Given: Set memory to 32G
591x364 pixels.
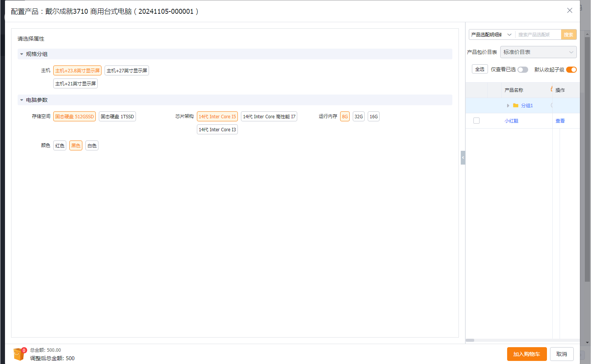Looking at the screenshot, I should 359,117.
